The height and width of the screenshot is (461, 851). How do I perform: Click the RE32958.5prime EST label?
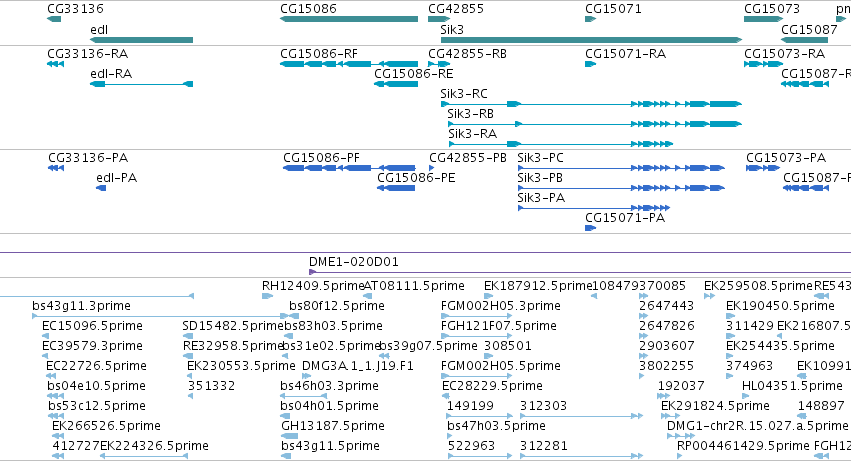tap(233, 346)
